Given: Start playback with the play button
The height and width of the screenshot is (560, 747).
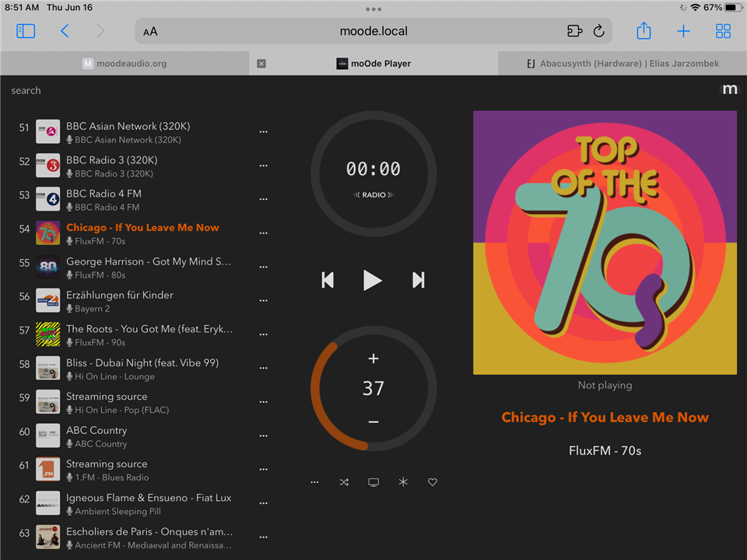Looking at the screenshot, I should tap(373, 280).
